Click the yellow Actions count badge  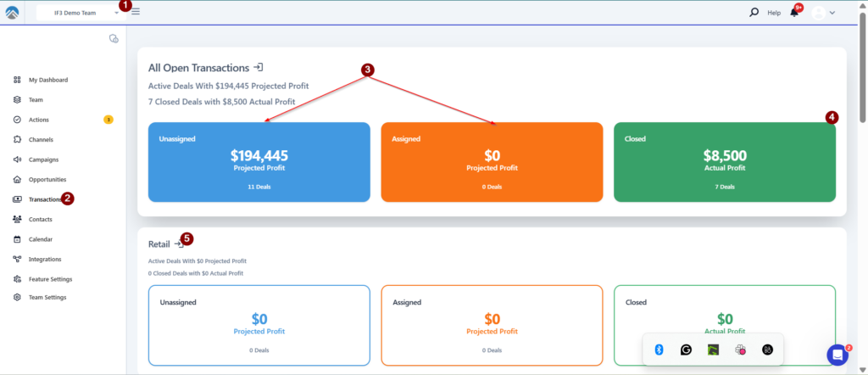point(108,120)
